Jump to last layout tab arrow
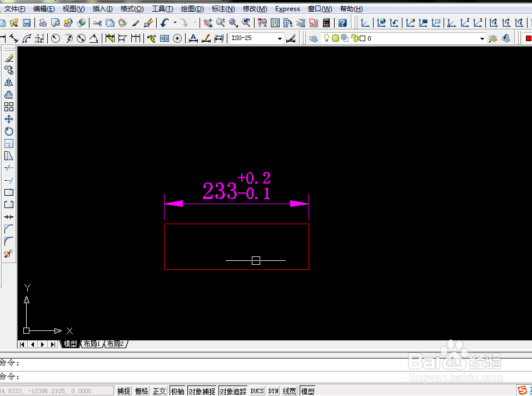532x396 pixels. (x=53, y=344)
